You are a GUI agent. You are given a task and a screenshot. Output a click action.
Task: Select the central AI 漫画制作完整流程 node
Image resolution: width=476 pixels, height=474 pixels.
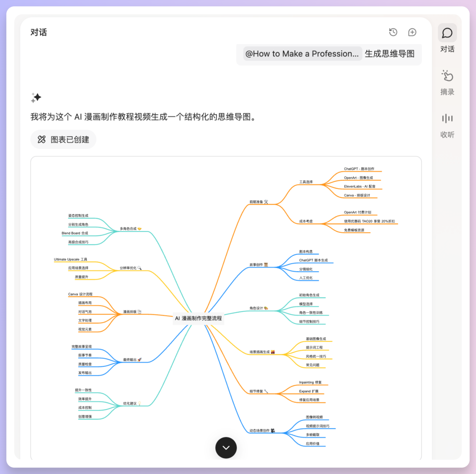click(x=198, y=318)
